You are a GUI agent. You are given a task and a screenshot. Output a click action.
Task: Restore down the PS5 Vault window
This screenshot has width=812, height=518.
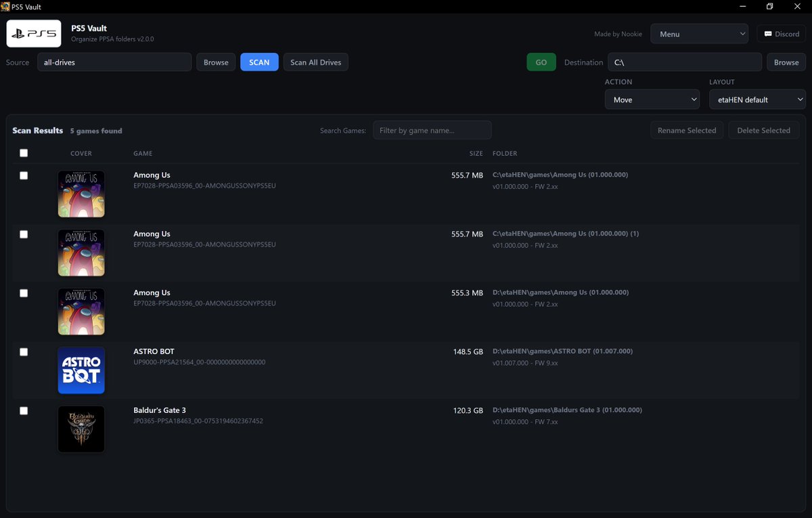pos(769,6)
